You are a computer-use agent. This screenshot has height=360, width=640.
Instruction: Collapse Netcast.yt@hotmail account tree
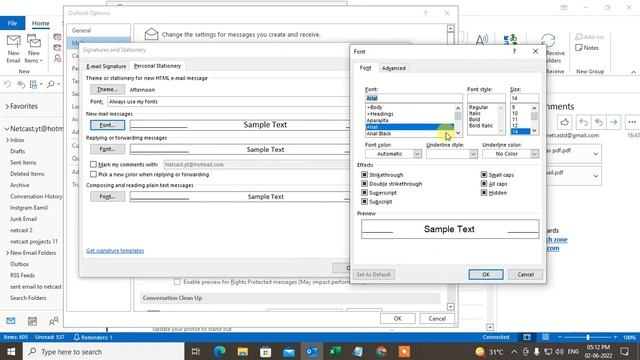(7, 129)
